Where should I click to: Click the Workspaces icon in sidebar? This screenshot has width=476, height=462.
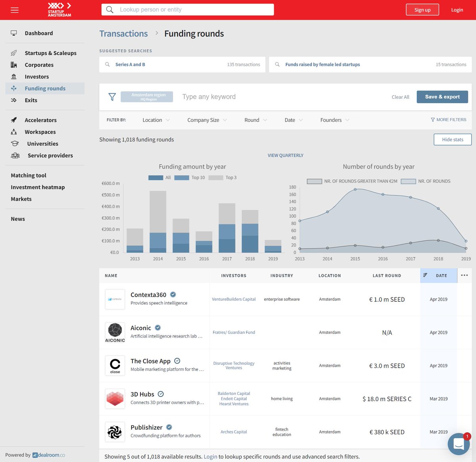tap(14, 132)
